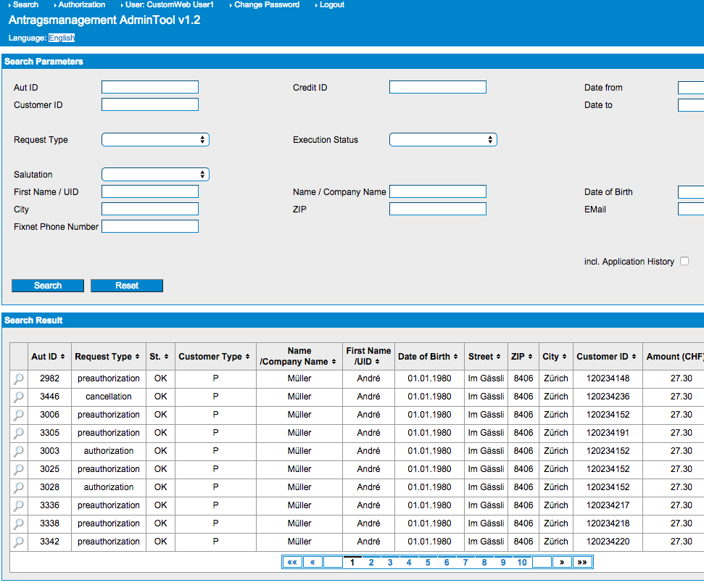Image resolution: width=704 pixels, height=588 pixels.
Task: Expand the Request Type dropdown
Action: [x=155, y=140]
